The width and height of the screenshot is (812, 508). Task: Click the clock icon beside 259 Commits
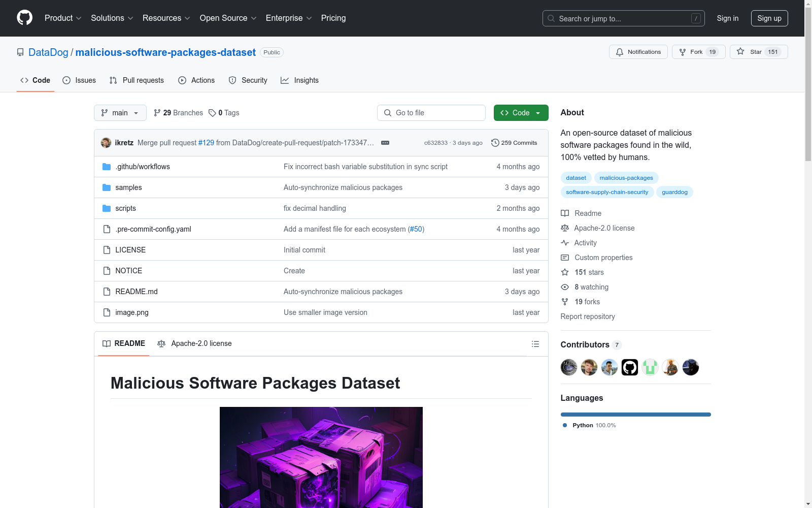(x=495, y=143)
